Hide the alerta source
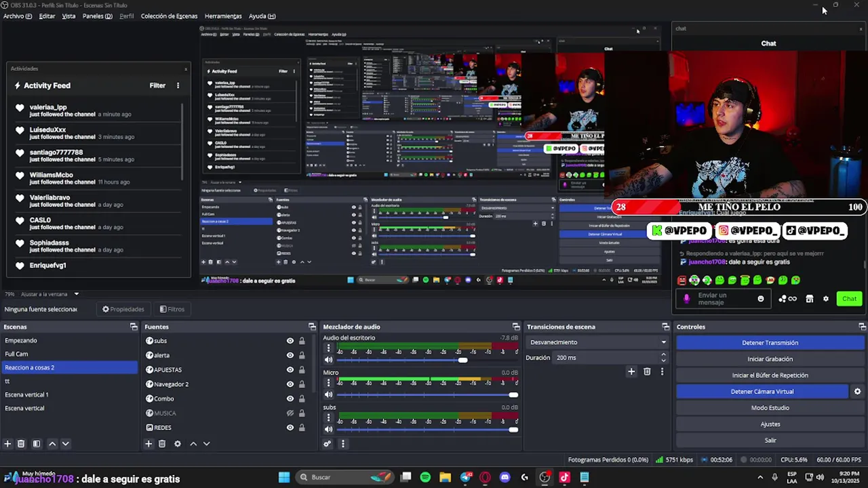868x488 pixels. tap(290, 355)
